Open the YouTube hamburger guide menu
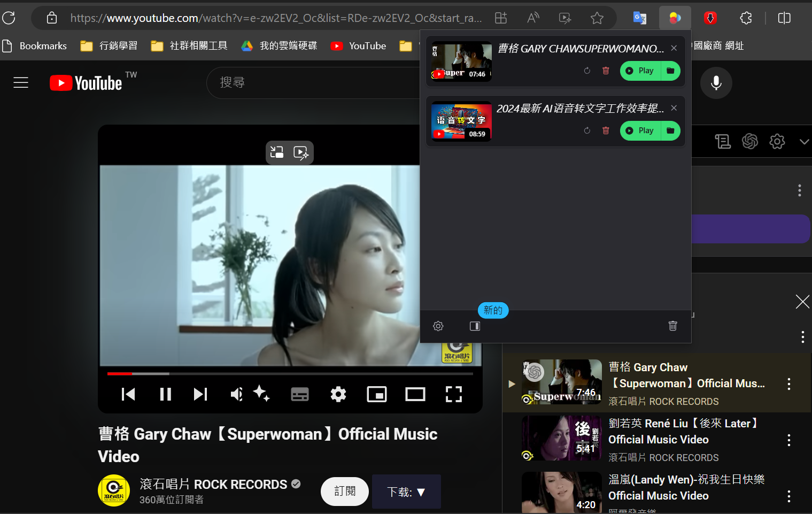 (21, 83)
